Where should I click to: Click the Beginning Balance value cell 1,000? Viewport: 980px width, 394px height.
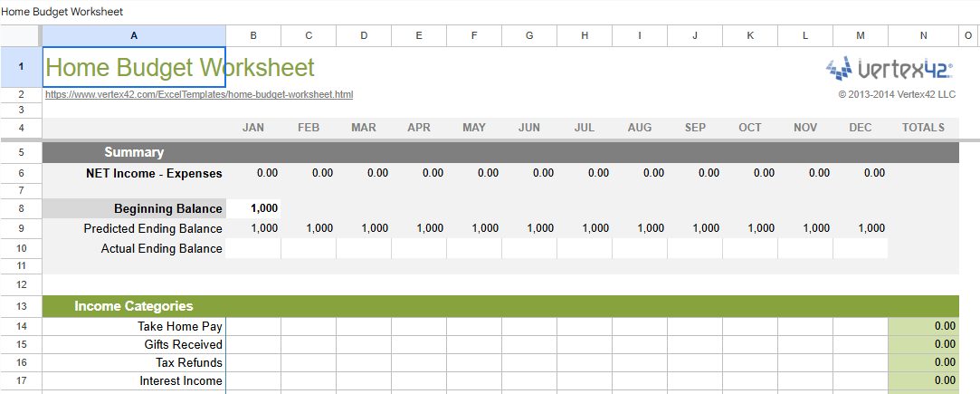click(x=253, y=208)
